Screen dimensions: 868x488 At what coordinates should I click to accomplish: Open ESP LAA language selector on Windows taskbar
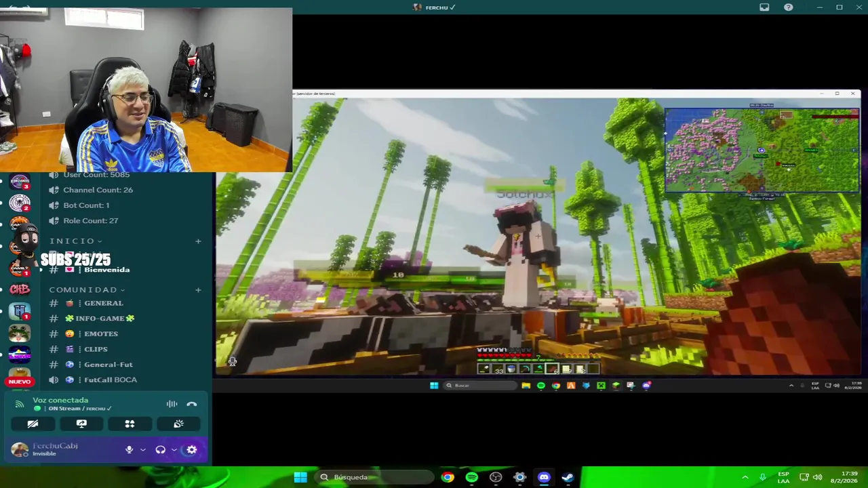click(783, 477)
